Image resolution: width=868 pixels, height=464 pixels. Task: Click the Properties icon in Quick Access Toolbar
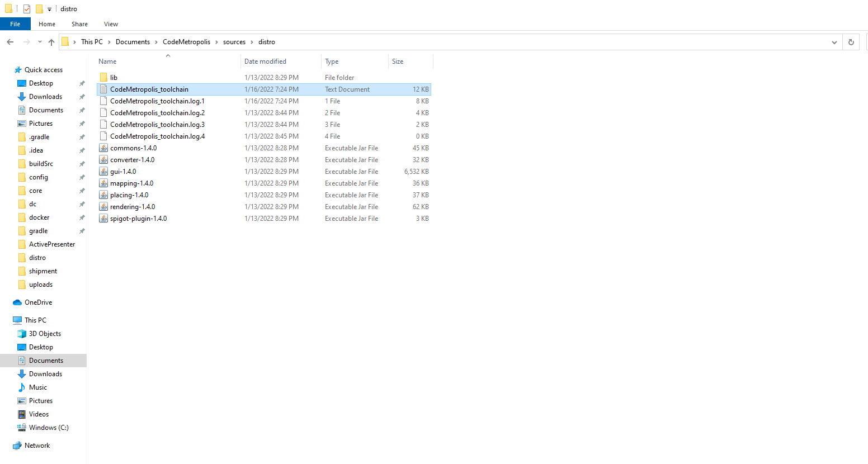[x=26, y=8]
